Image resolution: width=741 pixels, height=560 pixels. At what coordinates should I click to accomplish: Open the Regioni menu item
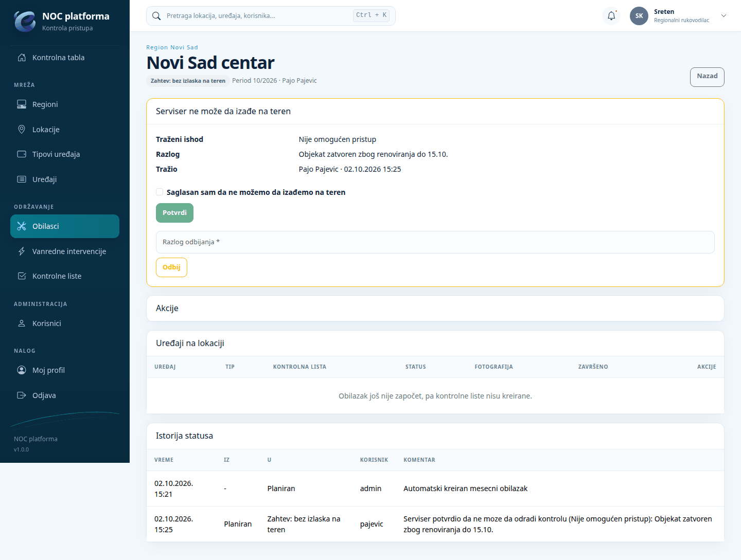65,104
